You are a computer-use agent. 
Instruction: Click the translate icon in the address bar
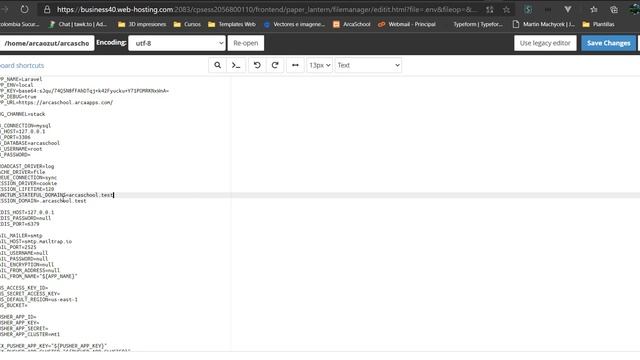pos(490,9)
